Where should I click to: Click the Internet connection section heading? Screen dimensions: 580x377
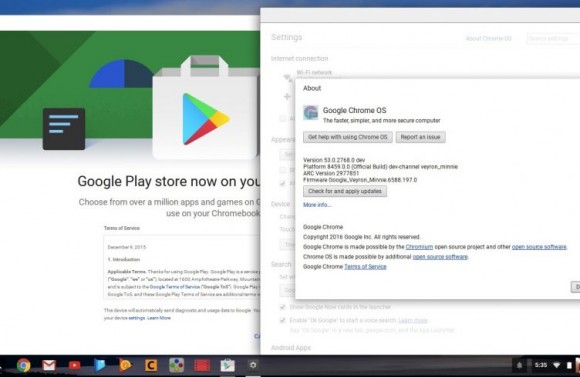[x=299, y=58]
